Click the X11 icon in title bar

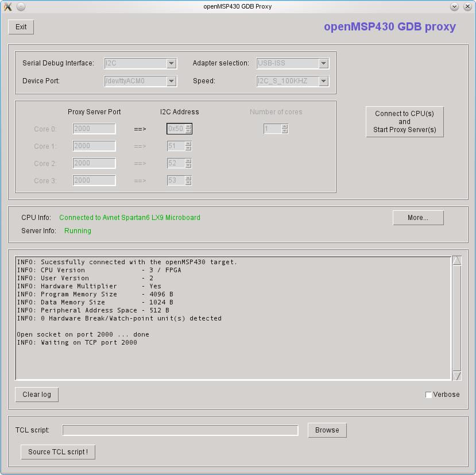(7, 6)
